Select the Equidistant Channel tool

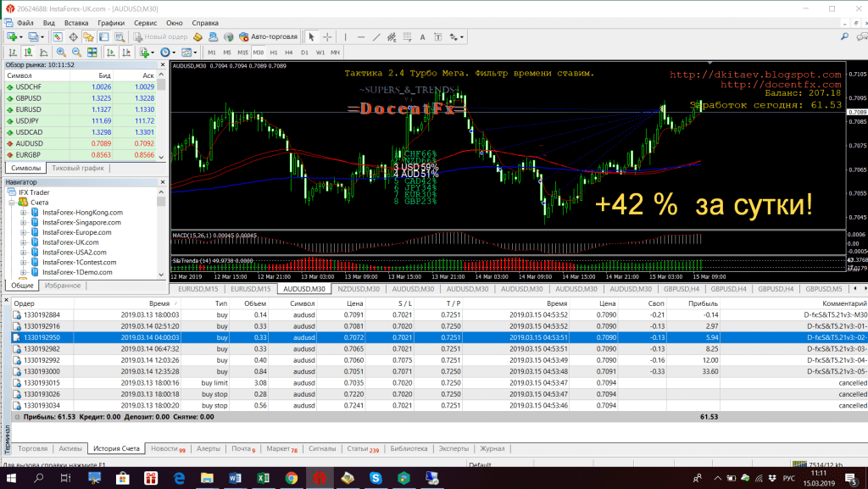(x=392, y=37)
